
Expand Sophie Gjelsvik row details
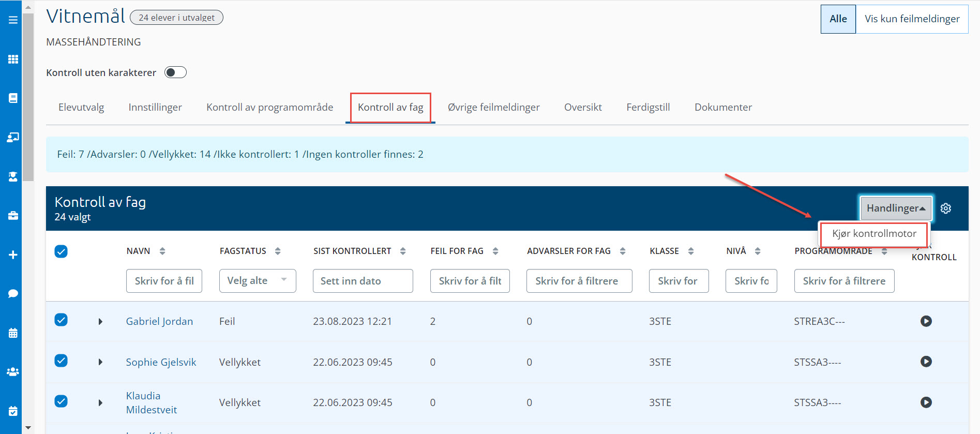(x=100, y=362)
